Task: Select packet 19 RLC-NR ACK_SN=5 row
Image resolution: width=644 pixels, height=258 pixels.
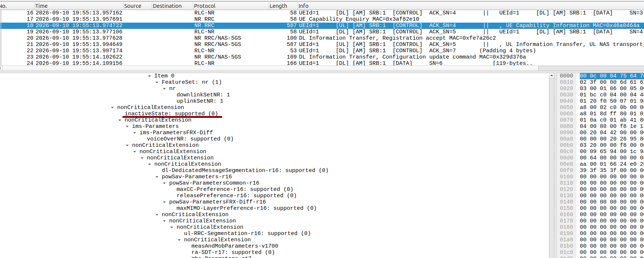Action: click(x=322, y=32)
